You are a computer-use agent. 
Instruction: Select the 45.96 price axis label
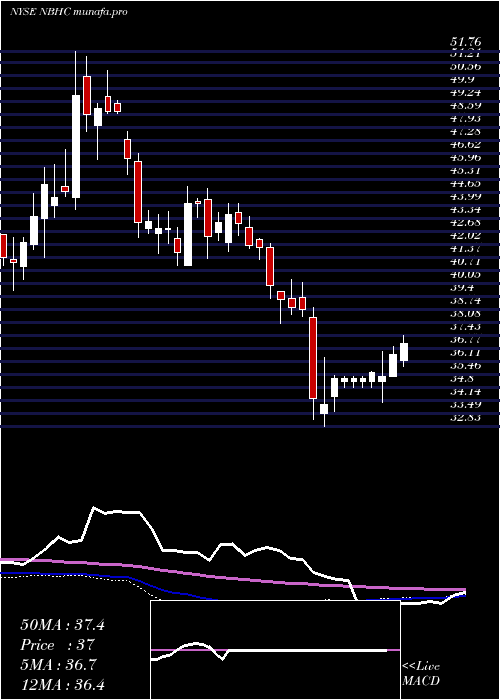coord(466,157)
